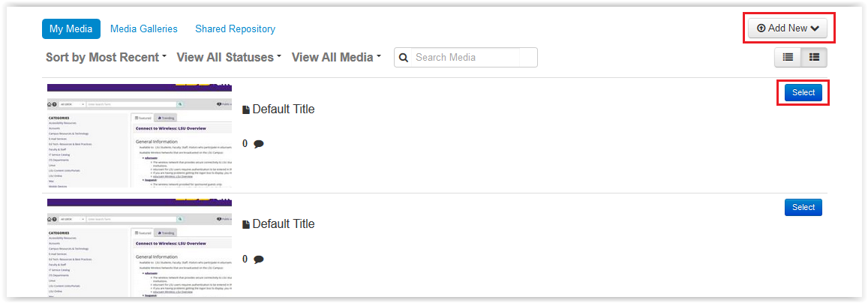868x303 pixels.
Task: Select the second Default Title media
Action: [803, 207]
